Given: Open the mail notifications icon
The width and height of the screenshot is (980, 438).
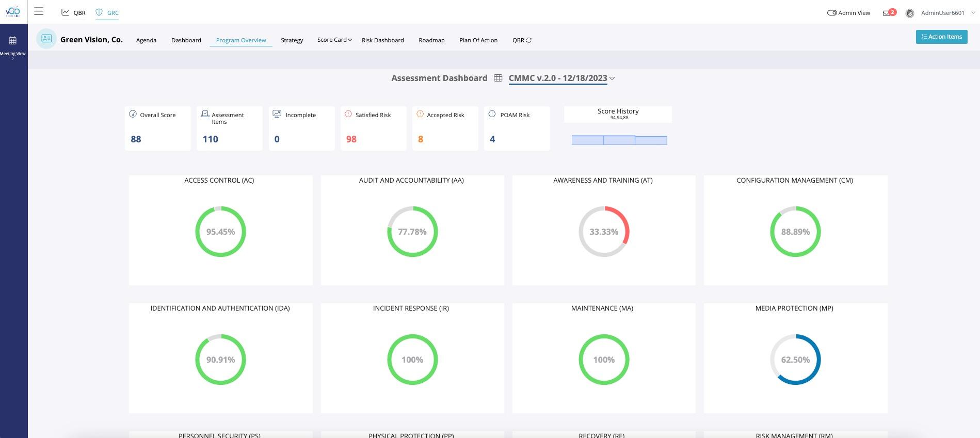Looking at the screenshot, I should click(x=886, y=13).
